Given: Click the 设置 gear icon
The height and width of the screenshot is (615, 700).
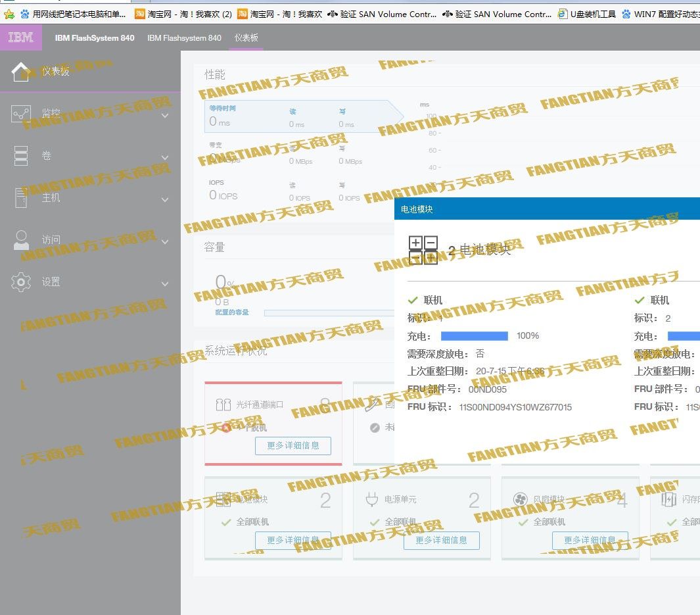Looking at the screenshot, I should pyautogui.click(x=21, y=282).
